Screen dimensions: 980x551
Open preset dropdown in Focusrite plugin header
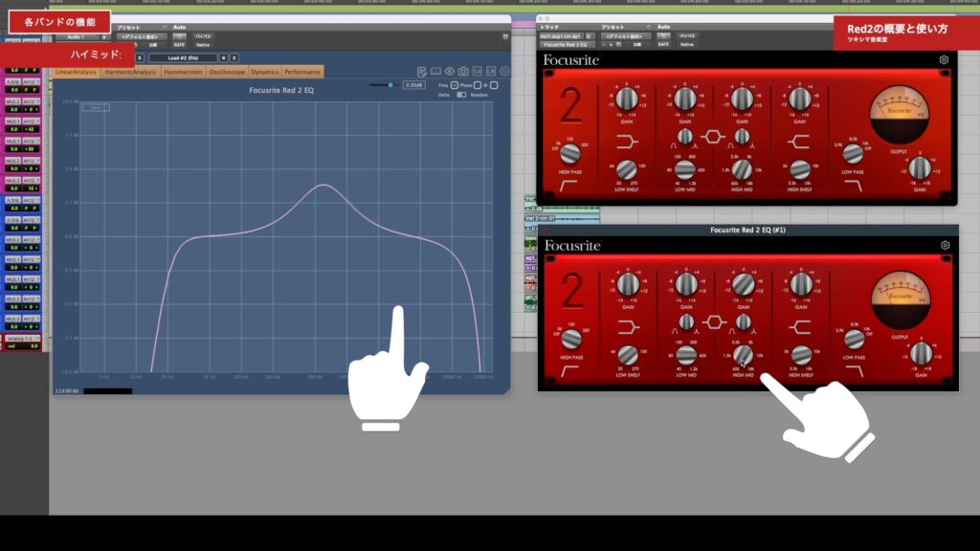[x=624, y=36]
